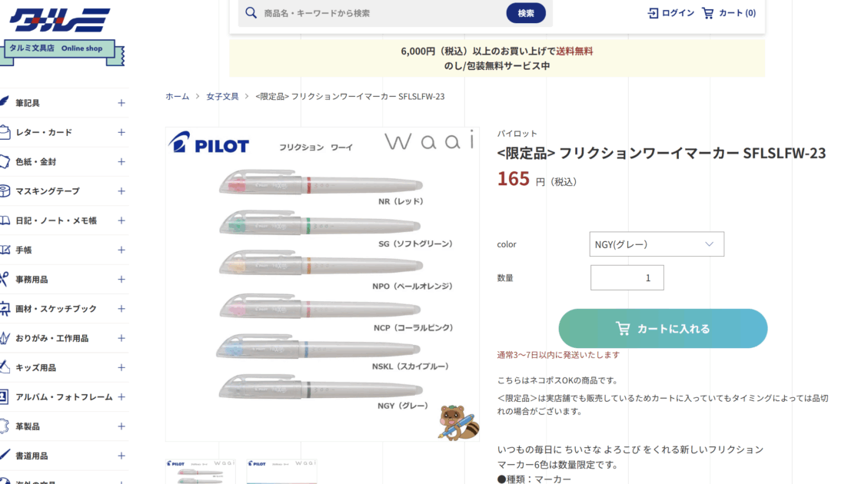Open the login page icon
868x484 pixels.
[653, 13]
